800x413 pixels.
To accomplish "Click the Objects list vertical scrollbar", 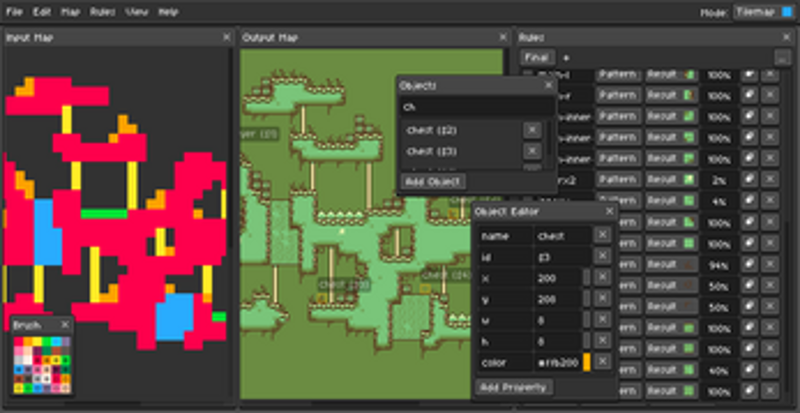I will pos(549,138).
